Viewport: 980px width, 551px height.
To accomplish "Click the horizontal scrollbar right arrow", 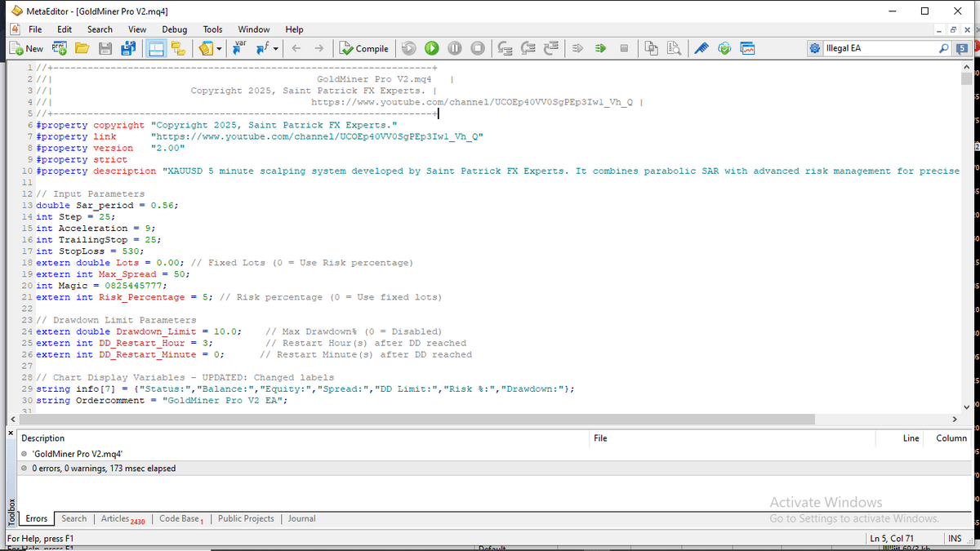I will coord(954,419).
